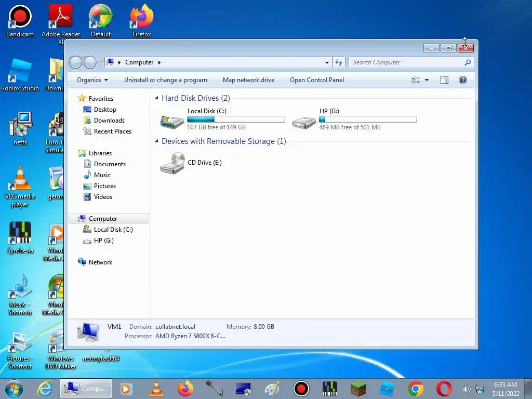Open the VLC cone taskbar icon
This screenshot has height=399, width=532.
pos(156,389)
